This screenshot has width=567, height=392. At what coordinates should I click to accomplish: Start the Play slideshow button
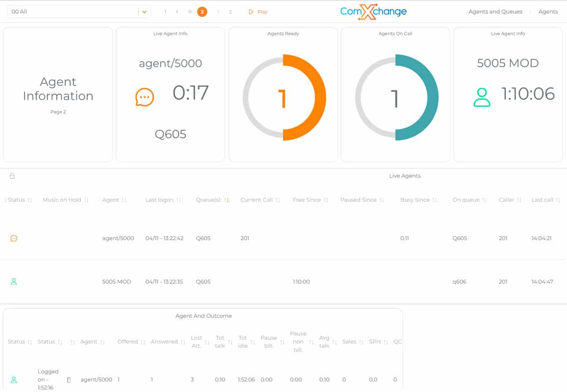click(258, 12)
